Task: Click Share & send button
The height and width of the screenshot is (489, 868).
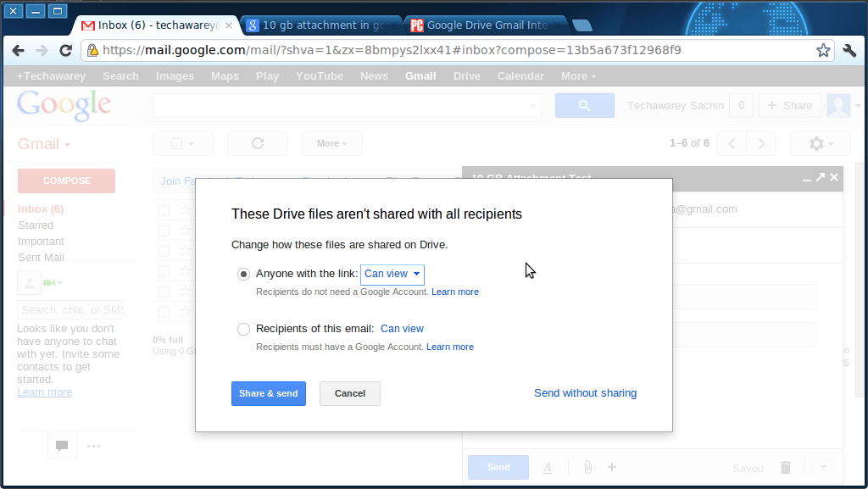Action: [x=269, y=393]
